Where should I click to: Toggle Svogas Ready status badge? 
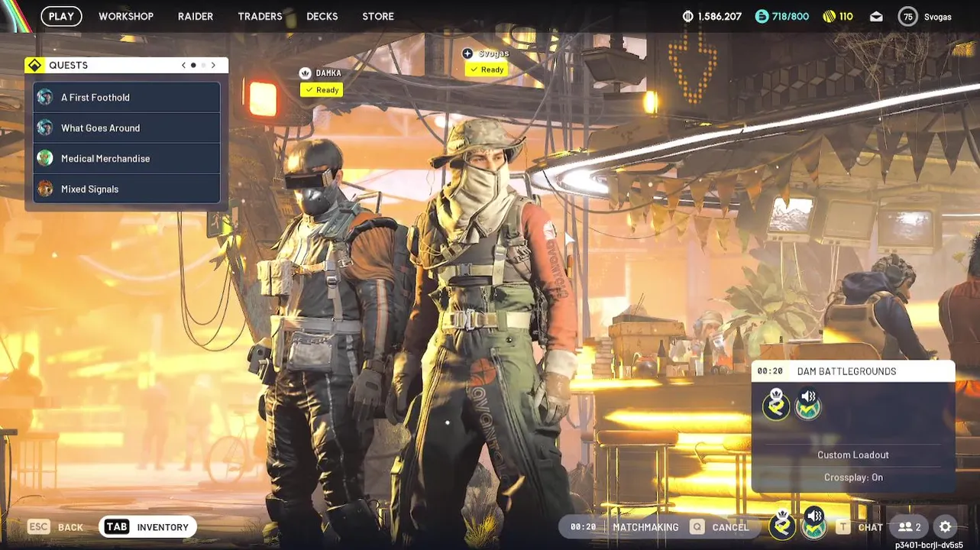click(487, 70)
